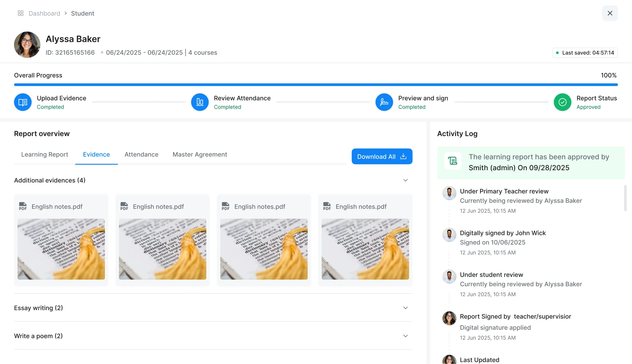Screen dimensions: 632x364
Task: Click avatar beside Under student review
Action: click(449, 277)
